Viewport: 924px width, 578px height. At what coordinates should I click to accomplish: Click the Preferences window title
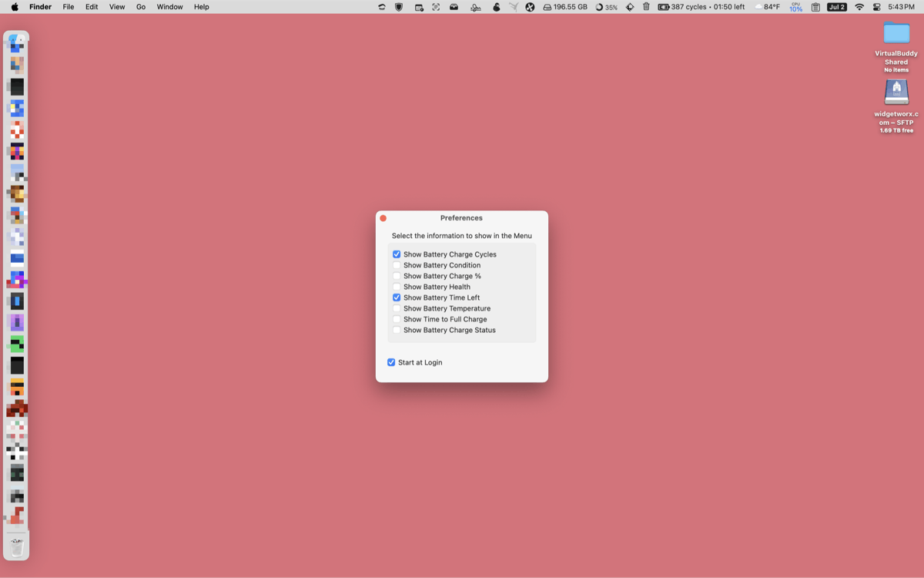tap(461, 218)
